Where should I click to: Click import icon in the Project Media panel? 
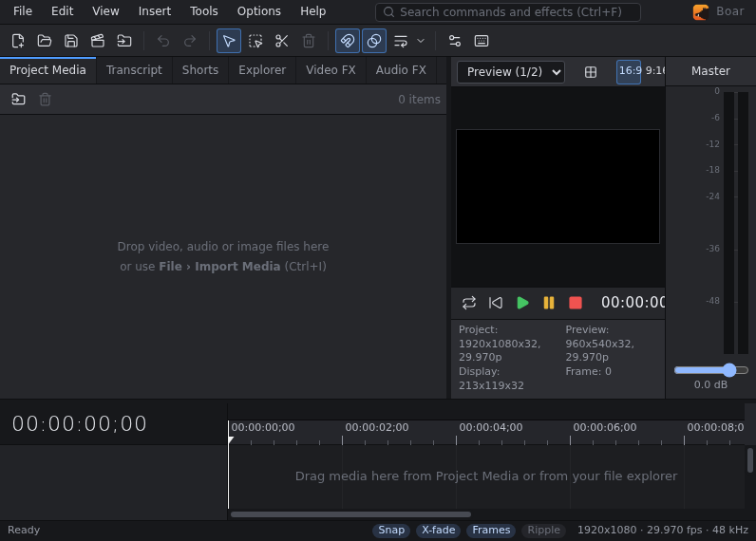coord(18,100)
